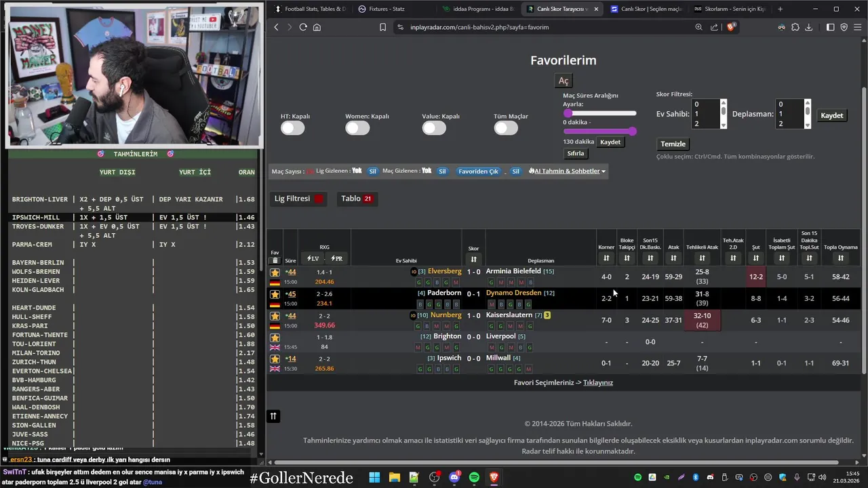Screen dimensions: 868x488
Task: Click Favoriden Çık button
Action: pos(478,171)
